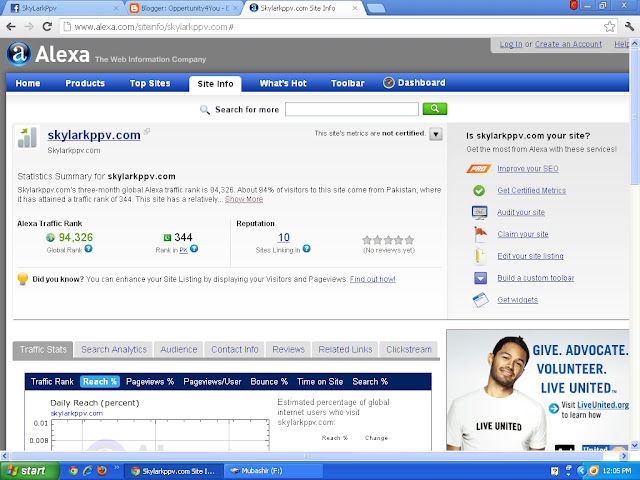Switch to Contact Info tab
The width and height of the screenshot is (640, 480).
pos(235,350)
